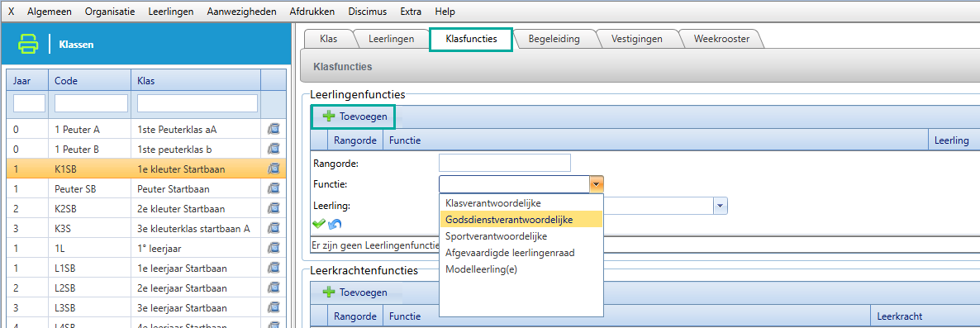Image resolution: width=980 pixels, height=328 pixels.
Task: Collapse the Functie dropdown arrow
Action: pos(597,184)
